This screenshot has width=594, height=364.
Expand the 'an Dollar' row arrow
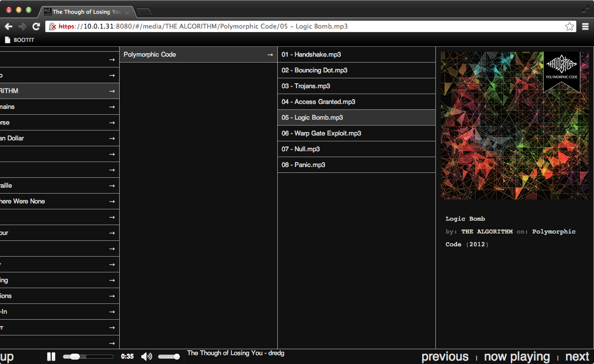coord(112,138)
